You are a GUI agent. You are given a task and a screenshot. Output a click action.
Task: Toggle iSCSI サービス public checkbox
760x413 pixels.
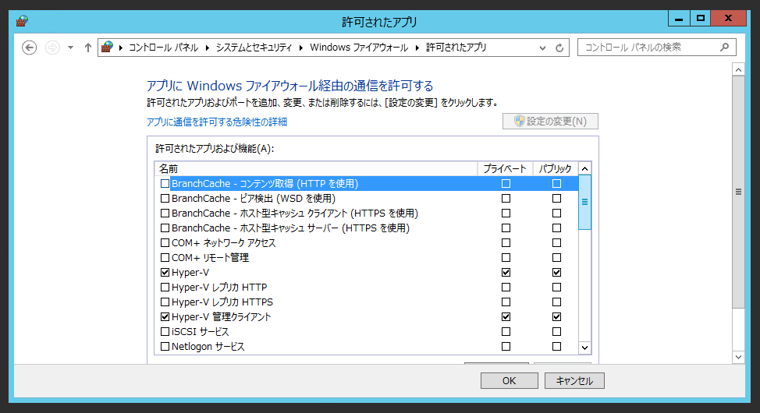pyautogui.click(x=556, y=332)
